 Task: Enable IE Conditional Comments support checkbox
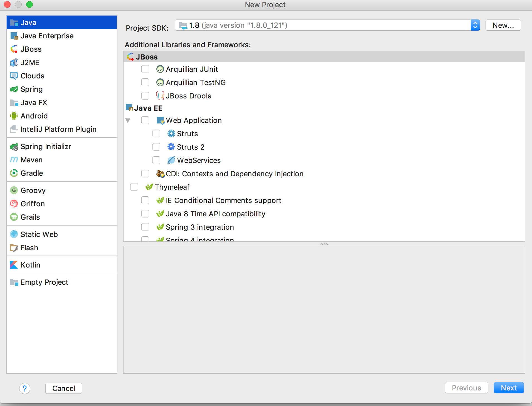[145, 200]
